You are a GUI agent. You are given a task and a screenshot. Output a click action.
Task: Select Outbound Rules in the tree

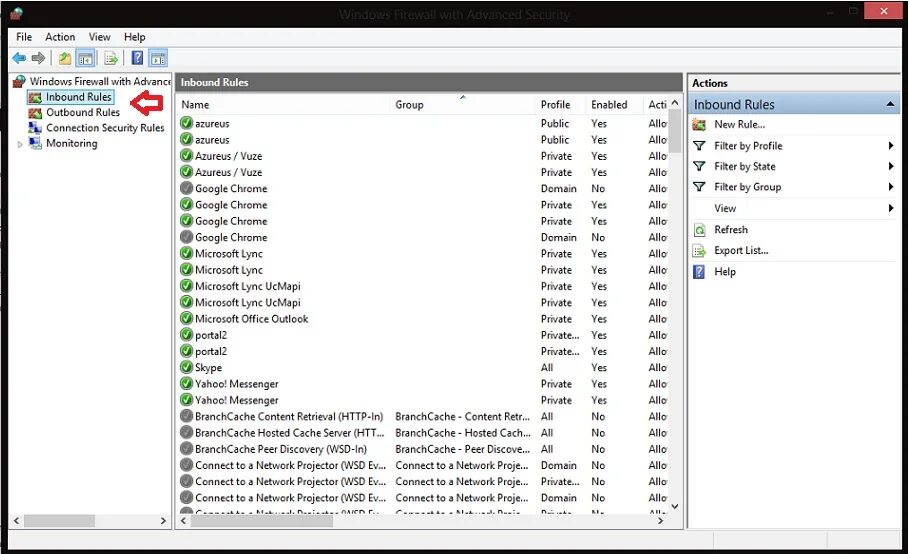point(83,112)
